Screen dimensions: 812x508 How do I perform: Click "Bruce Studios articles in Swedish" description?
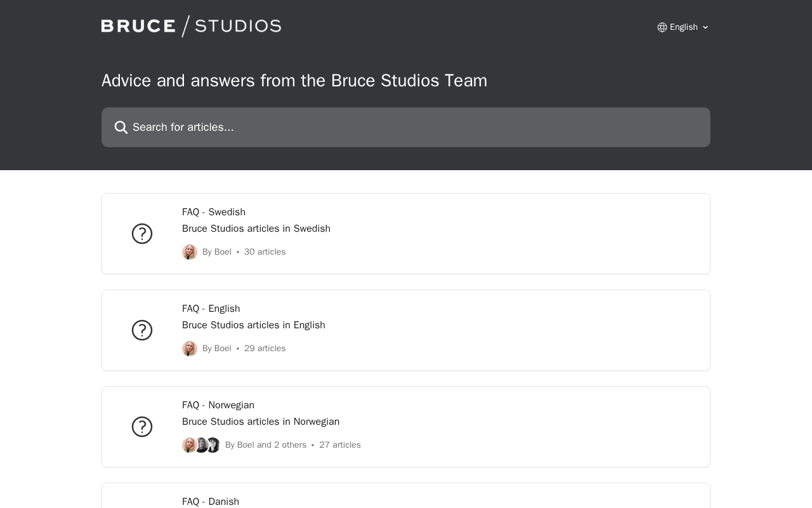[256, 229]
